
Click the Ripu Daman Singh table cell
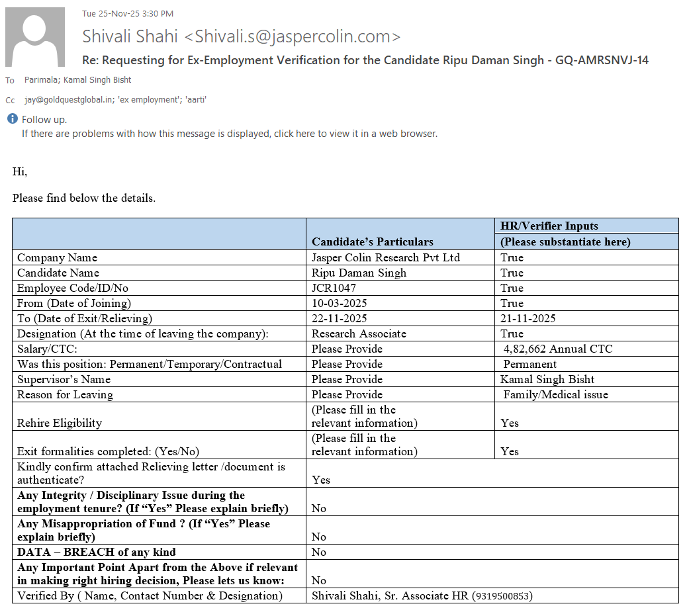[400, 273]
